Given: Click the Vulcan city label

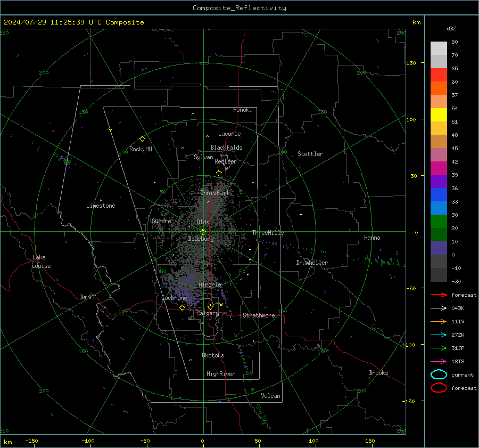Looking at the screenshot, I should [x=270, y=396].
